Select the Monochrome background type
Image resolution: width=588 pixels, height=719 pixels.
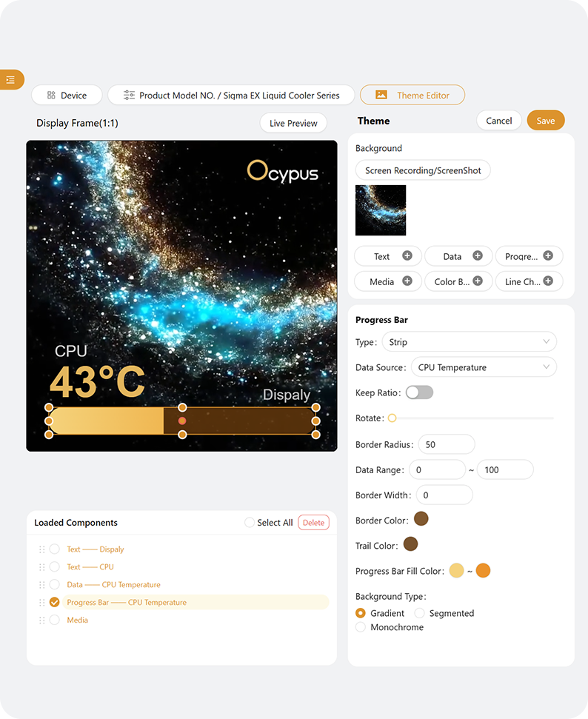tap(361, 627)
